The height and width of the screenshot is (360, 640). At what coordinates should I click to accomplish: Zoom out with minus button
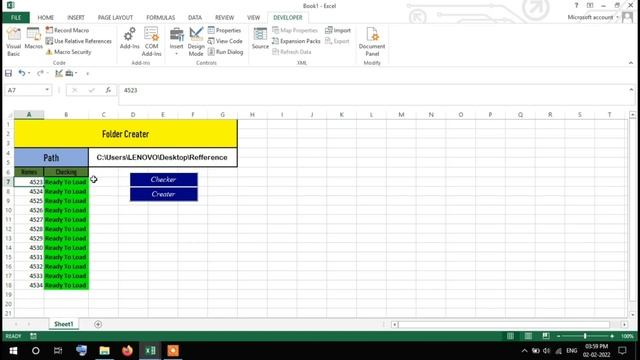coord(558,336)
